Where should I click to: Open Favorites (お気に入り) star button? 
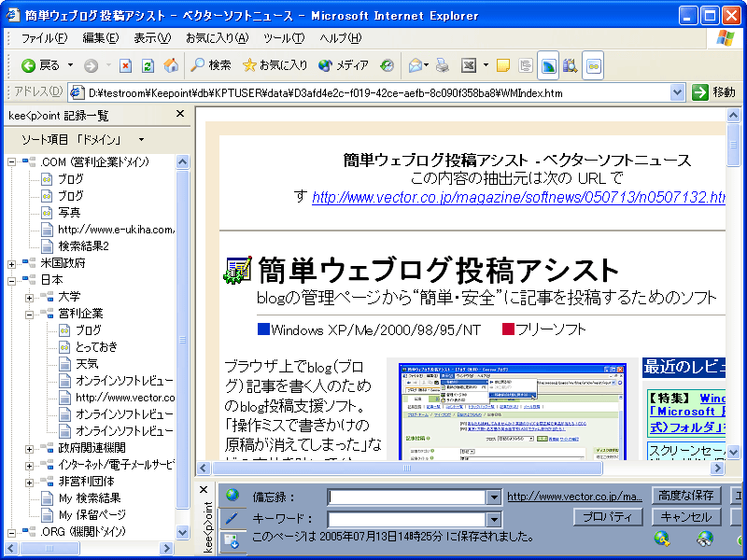[x=275, y=65]
